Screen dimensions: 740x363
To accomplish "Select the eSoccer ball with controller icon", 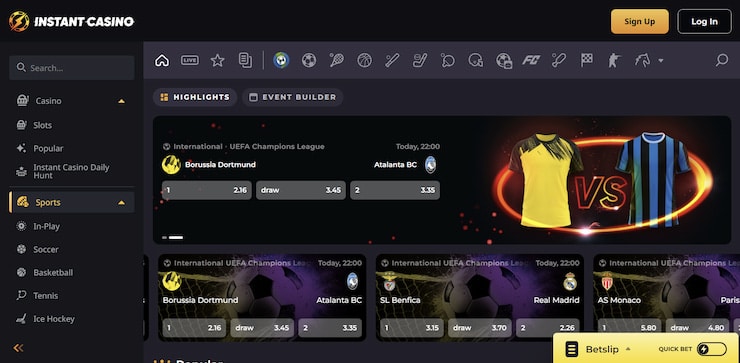I will point(504,60).
